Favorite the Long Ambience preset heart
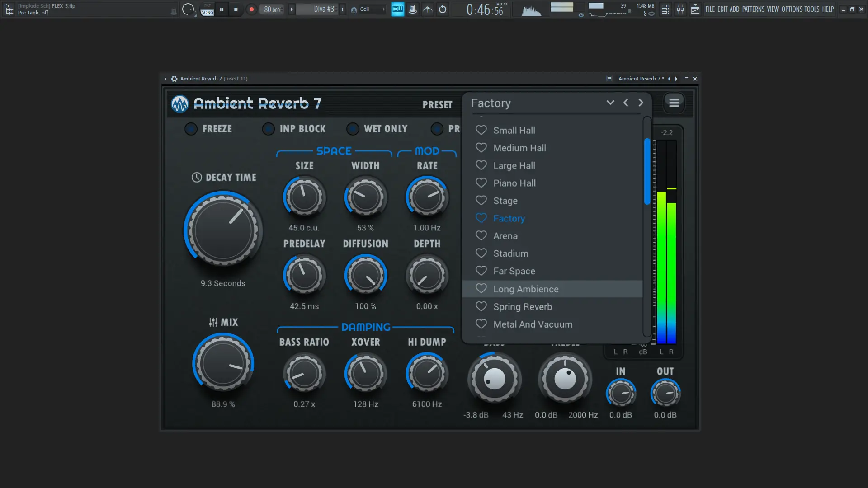This screenshot has height=488, width=868. 481,289
